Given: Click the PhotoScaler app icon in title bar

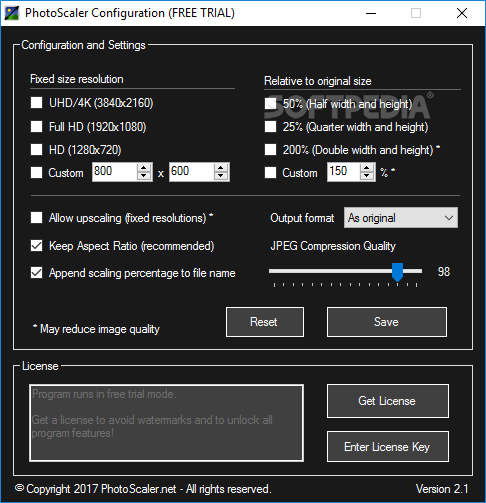Looking at the screenshot, I should click(12, 13).
